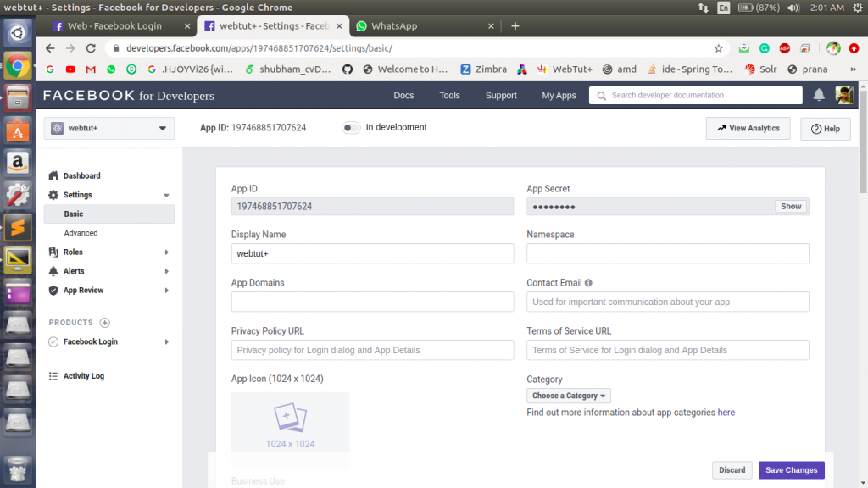Screen dimensions: 868x488
Task: Bookmark this page with the star icon
Action: click(719, 48)
